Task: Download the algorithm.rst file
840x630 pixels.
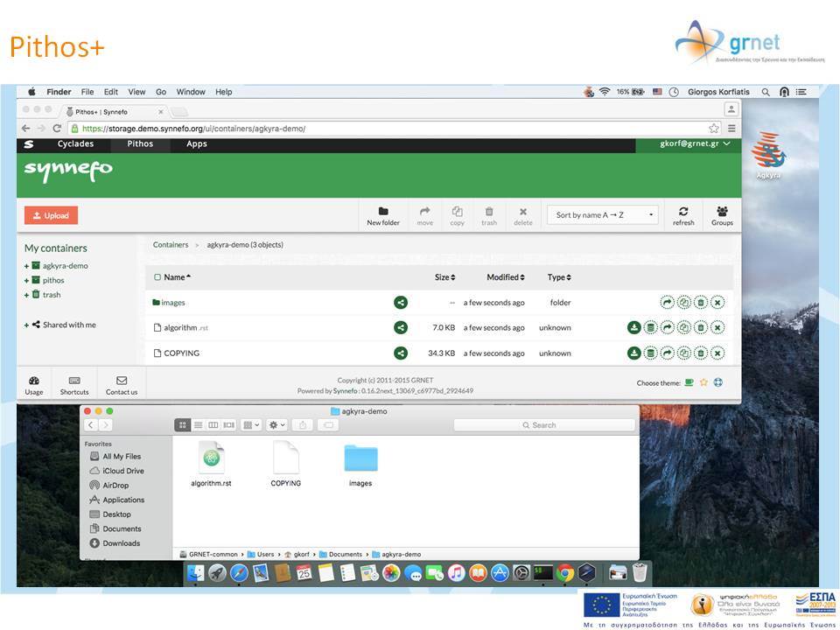Action: pyautogui.click(x=633, y=327)
